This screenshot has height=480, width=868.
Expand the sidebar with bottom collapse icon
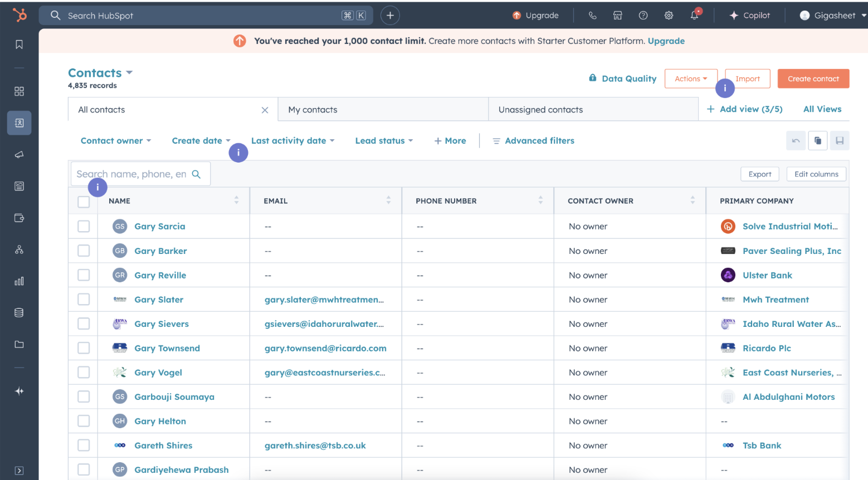coord(19,471)
